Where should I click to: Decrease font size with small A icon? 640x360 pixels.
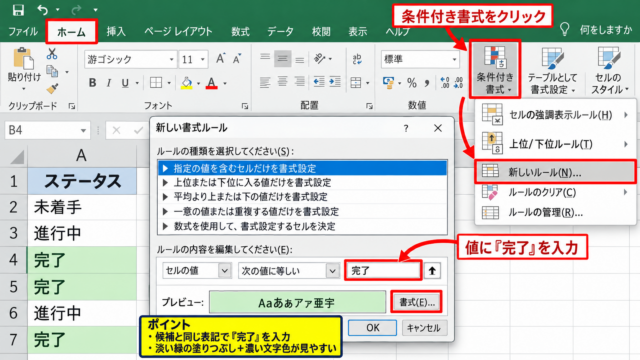237,59
